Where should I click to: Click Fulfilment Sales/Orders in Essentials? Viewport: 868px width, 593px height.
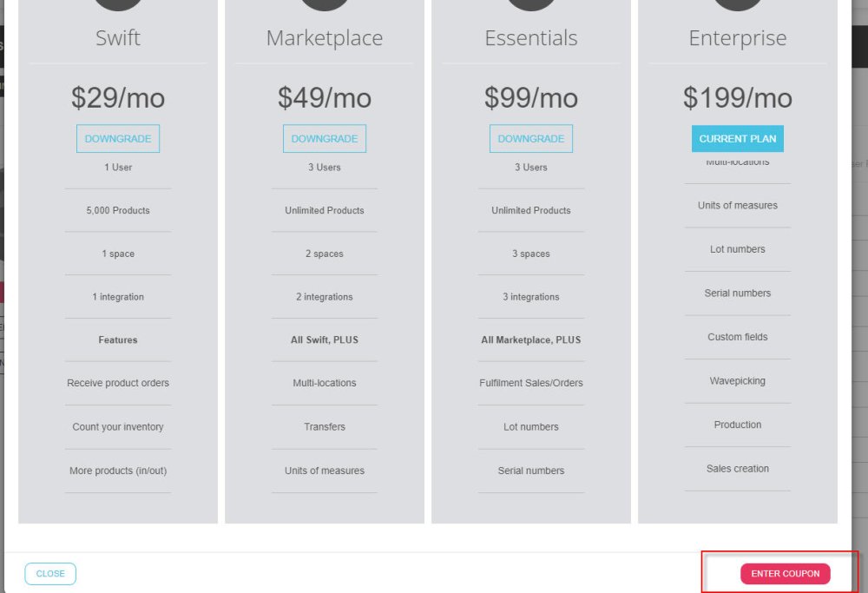531,383
